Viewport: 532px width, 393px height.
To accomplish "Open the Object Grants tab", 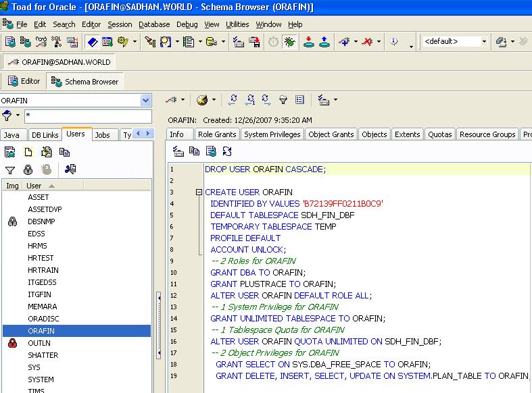I will tap(331, 134).
